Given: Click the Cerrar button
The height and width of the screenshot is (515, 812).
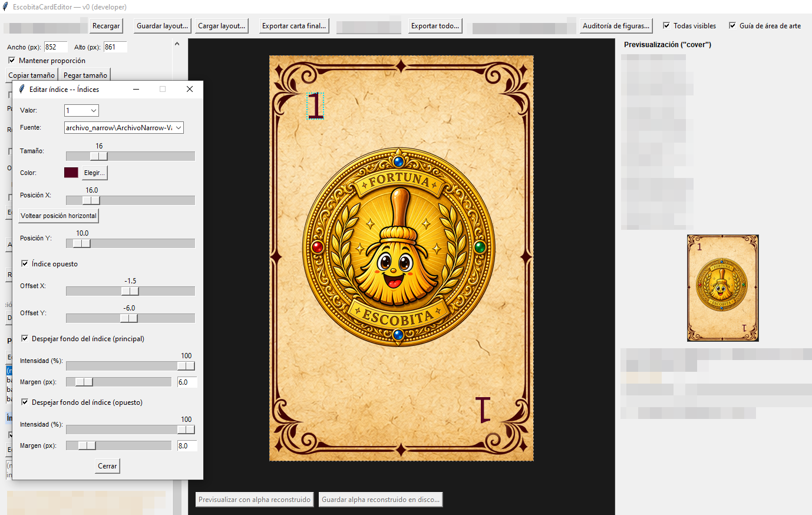Looking at the screenshot, I should click(107, 466).
